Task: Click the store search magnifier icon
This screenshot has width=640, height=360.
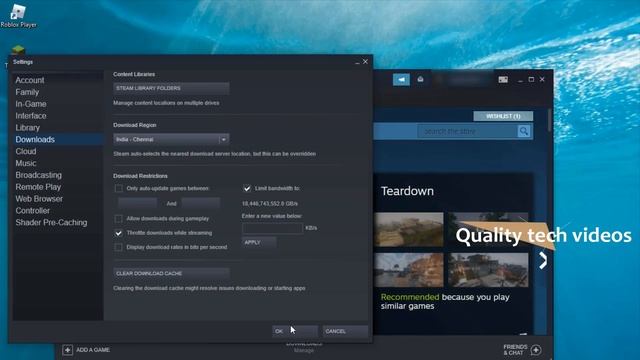Action: click(x=524, y=131)
